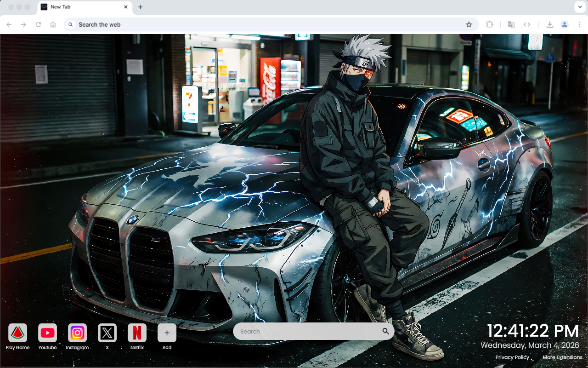Reload the current page

(39, 24)
